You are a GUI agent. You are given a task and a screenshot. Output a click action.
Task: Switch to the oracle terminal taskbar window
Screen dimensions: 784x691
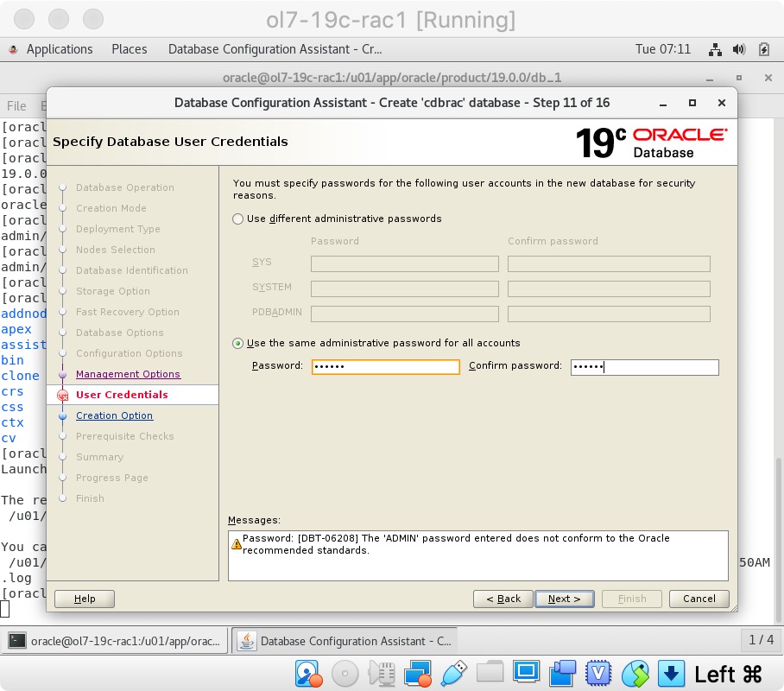pos(115,640)
